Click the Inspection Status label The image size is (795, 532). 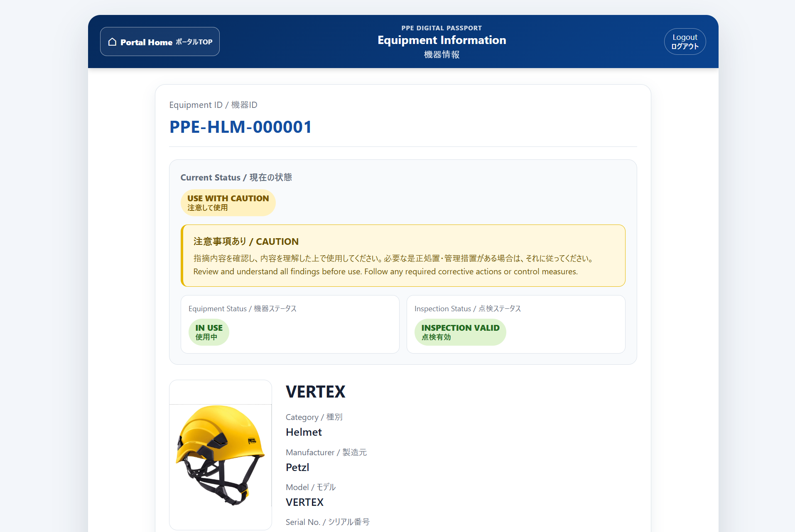click(468, 308)
